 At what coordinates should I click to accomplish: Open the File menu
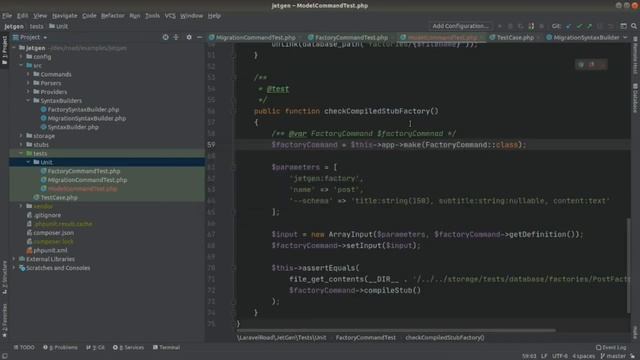click(7, 16)
